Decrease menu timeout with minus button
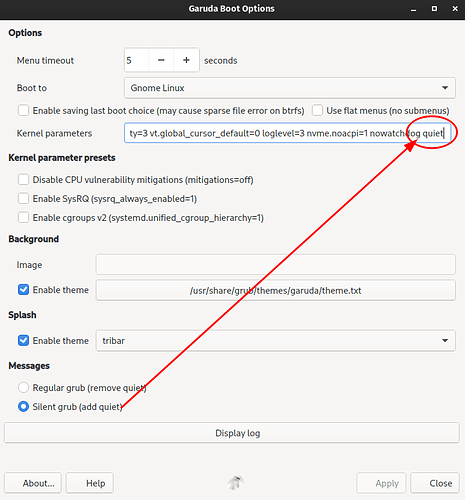The width and height of the screenshot is (465, 500). (161, 60)
